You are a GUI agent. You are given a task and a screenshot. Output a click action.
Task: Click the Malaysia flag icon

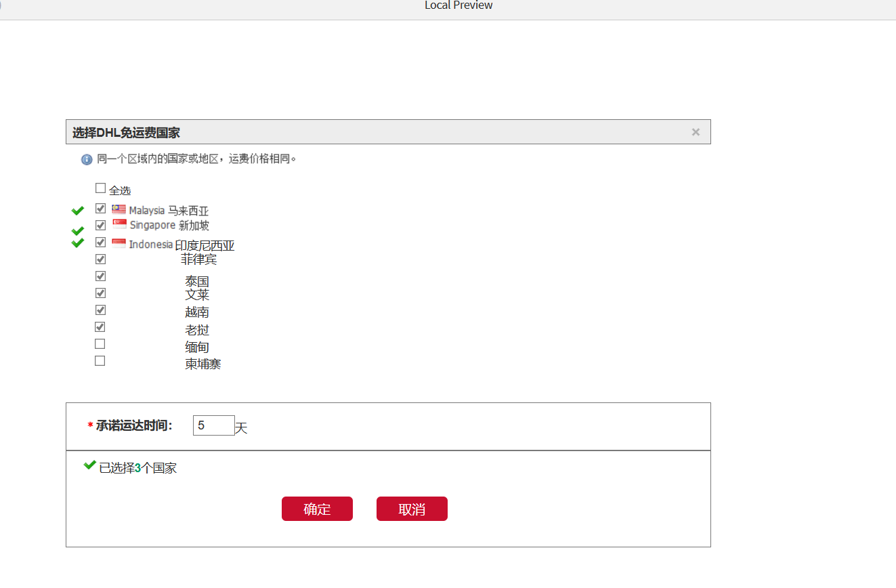click(119, 209)
